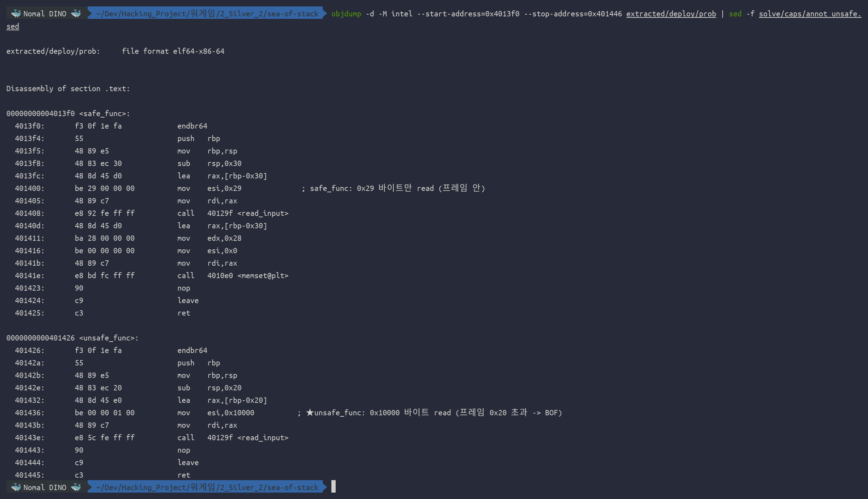The width and height of the screenshot is (868, 499).
Task: Click the --start-address=0x4013f0 argument
Action: pos(468,14)
